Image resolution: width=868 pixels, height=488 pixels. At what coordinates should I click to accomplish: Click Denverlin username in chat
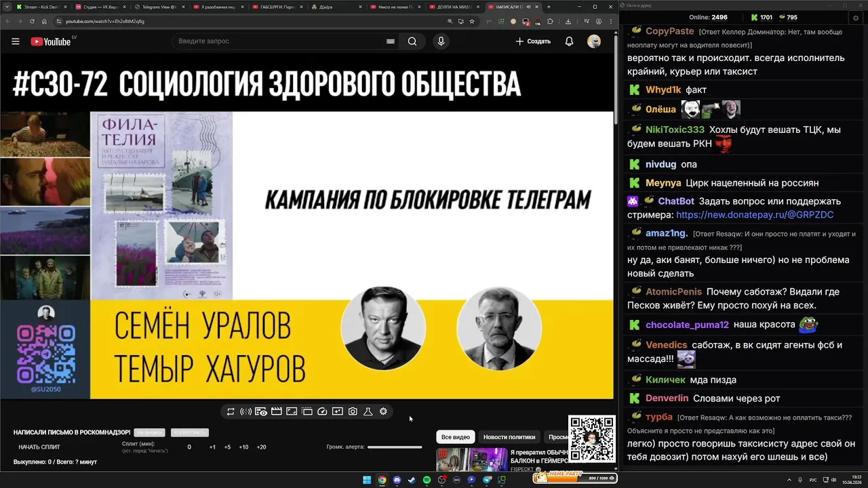tap(667, 398)
